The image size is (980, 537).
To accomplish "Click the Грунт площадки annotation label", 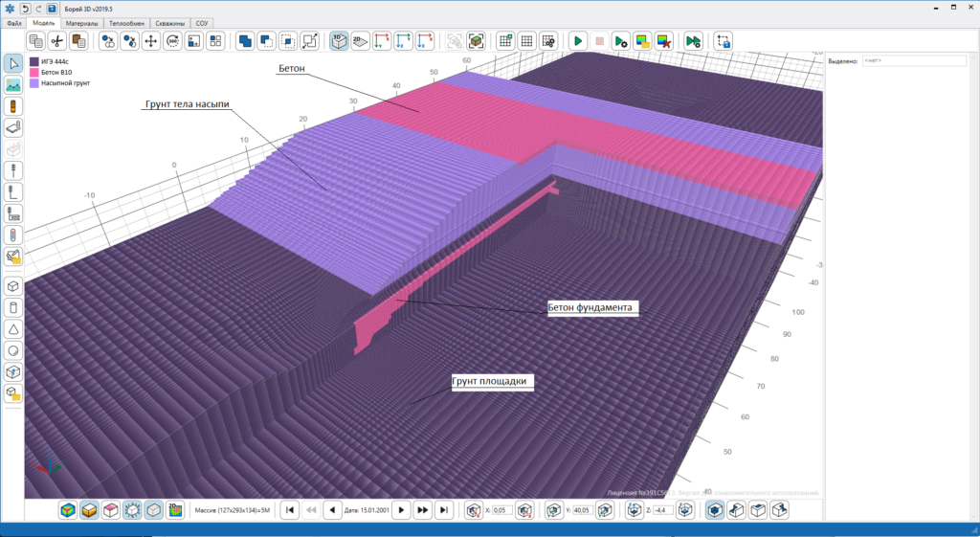I will click(493, 381).
